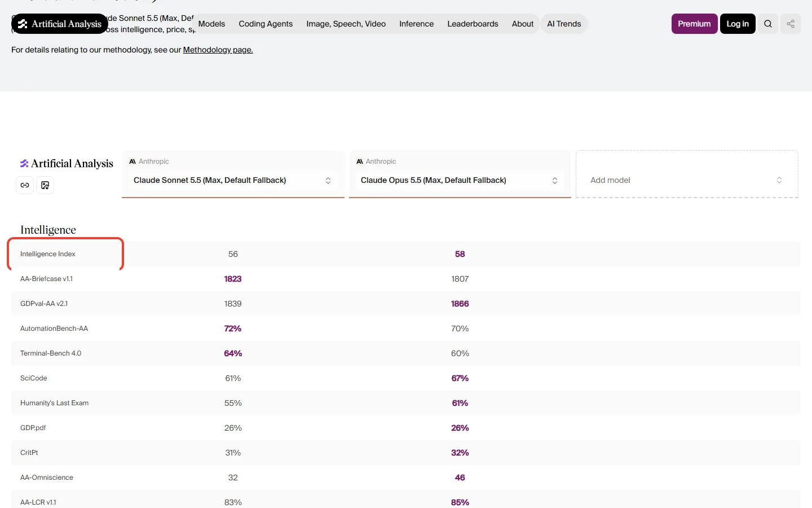Click Sonnet's Terminal-Bench score 64%
This screenshot has width=812, height=508.
pos(233,353)
